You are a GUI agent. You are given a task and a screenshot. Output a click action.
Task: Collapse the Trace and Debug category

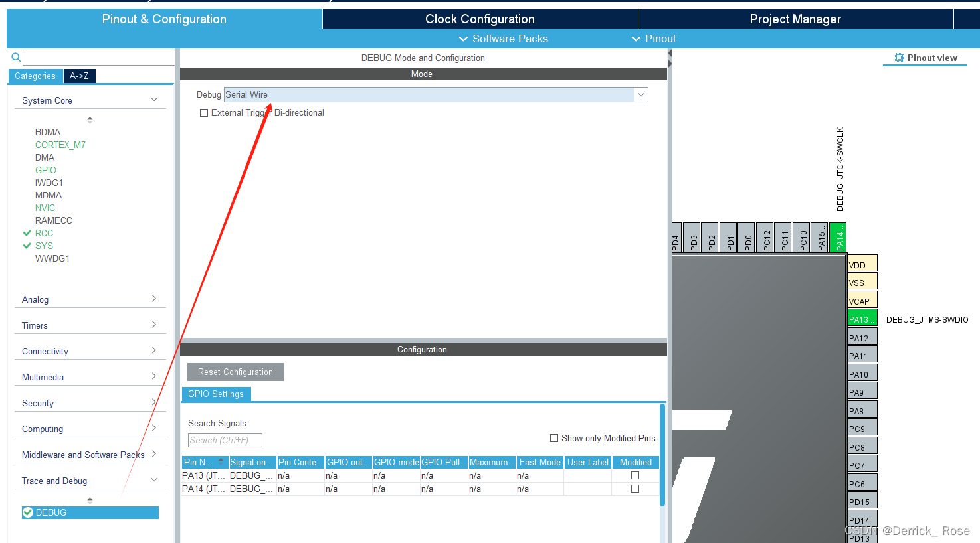pos(154,480)
